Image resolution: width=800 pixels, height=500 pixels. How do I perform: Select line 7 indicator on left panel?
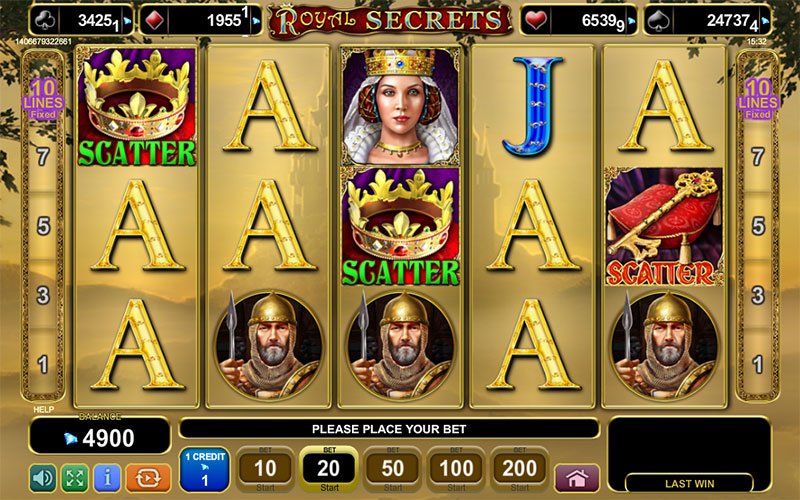tap(43, 157)
